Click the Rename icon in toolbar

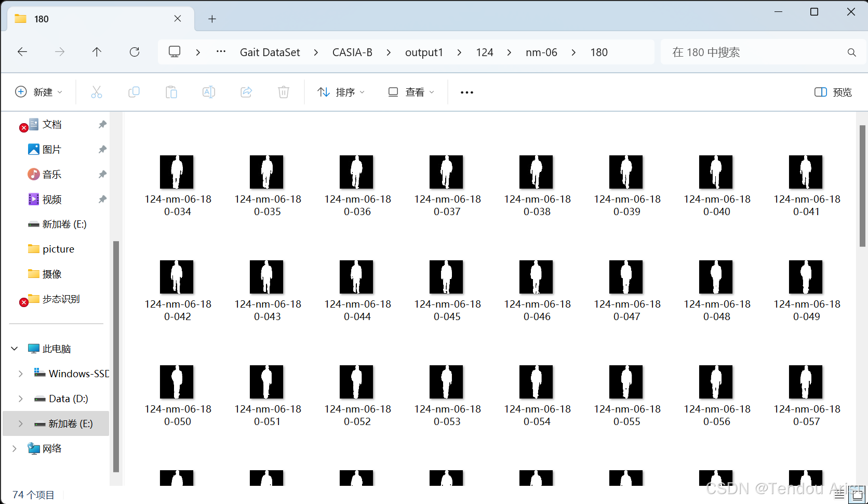(209, 92)
